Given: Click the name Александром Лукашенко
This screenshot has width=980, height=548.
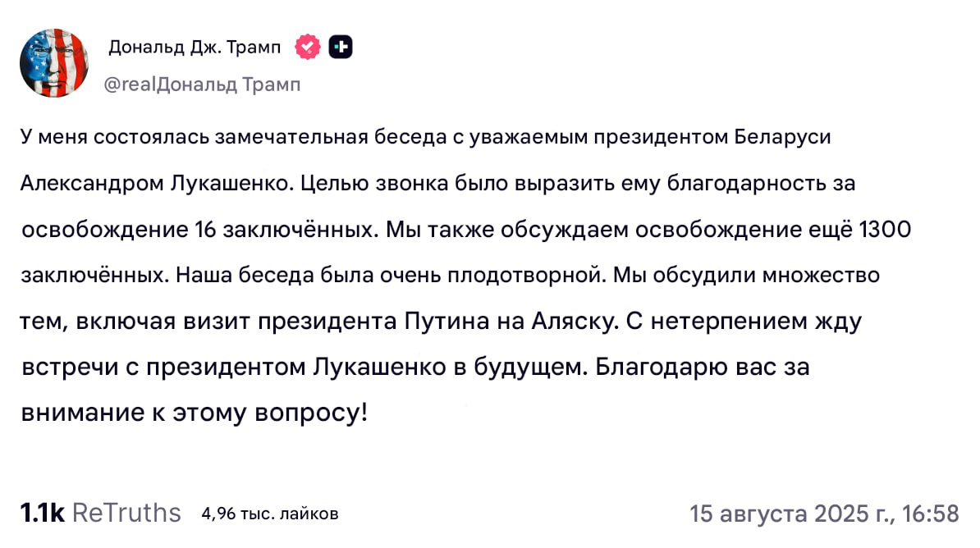Looking at the screenshot, I should pyautogui.click(x=156, y=183).
